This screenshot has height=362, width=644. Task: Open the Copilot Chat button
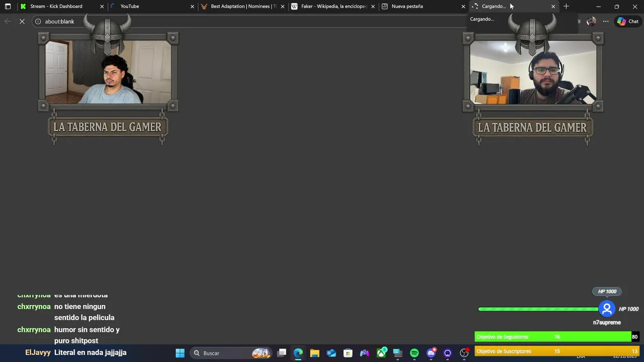click(628, 22)
